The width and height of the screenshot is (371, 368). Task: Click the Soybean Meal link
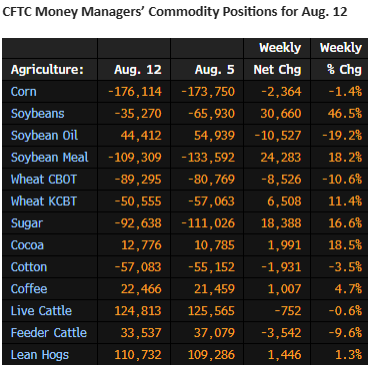pos(49,157)
